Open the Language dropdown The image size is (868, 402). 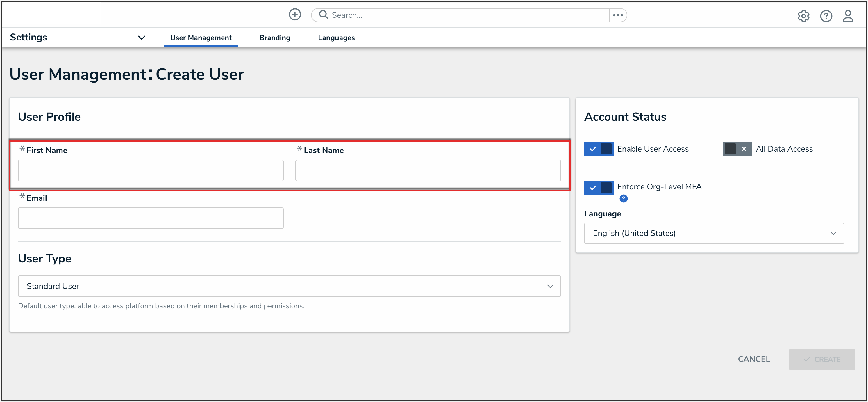(x=714, y=233)
